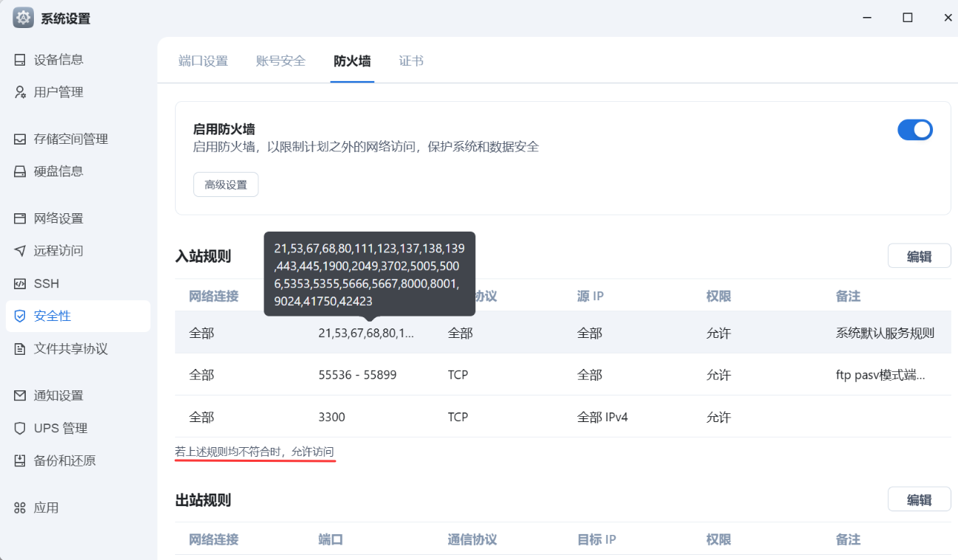The image size is (958, 560).
Task: Open 硬盘信息 in the sidebar
Action: (x=77, y=171)
